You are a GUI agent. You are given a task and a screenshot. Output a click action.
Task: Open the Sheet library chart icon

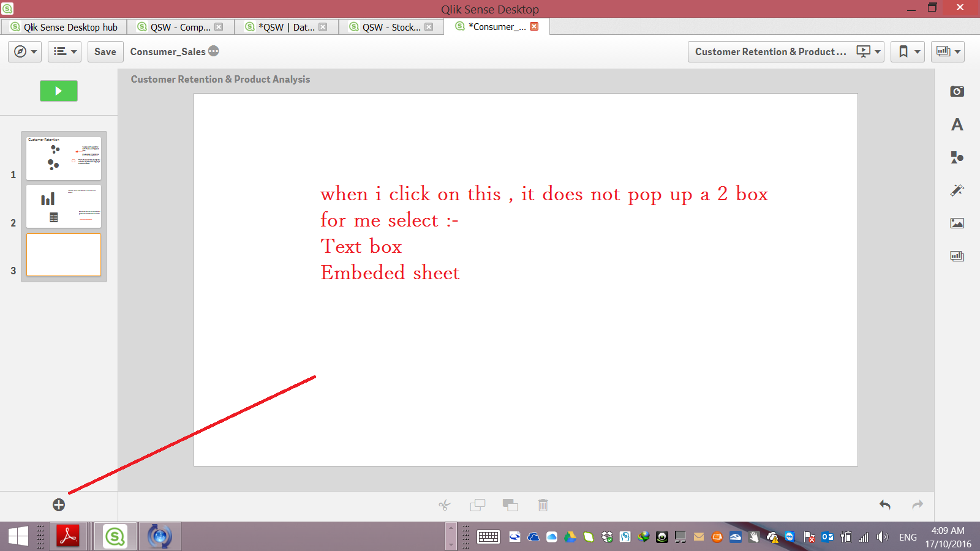tap(957, 257)
